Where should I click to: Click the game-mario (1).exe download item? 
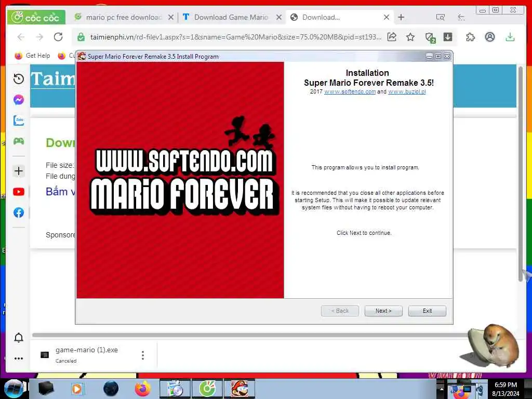[x=87, y=355]
